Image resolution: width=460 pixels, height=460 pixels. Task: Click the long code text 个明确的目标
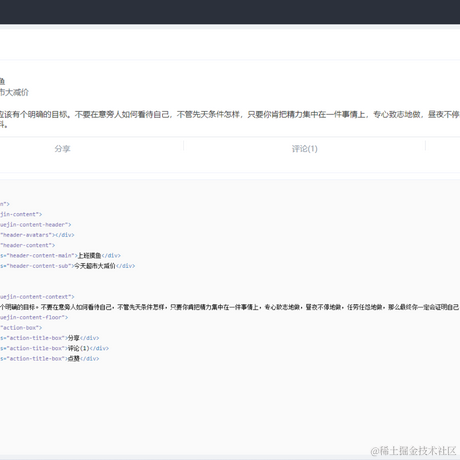click(x=230, y=307)
